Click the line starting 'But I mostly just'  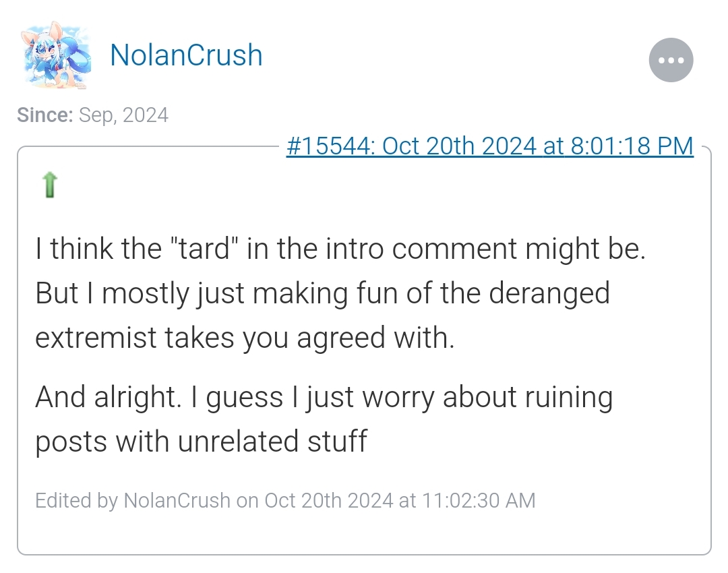tap(323, 293)
